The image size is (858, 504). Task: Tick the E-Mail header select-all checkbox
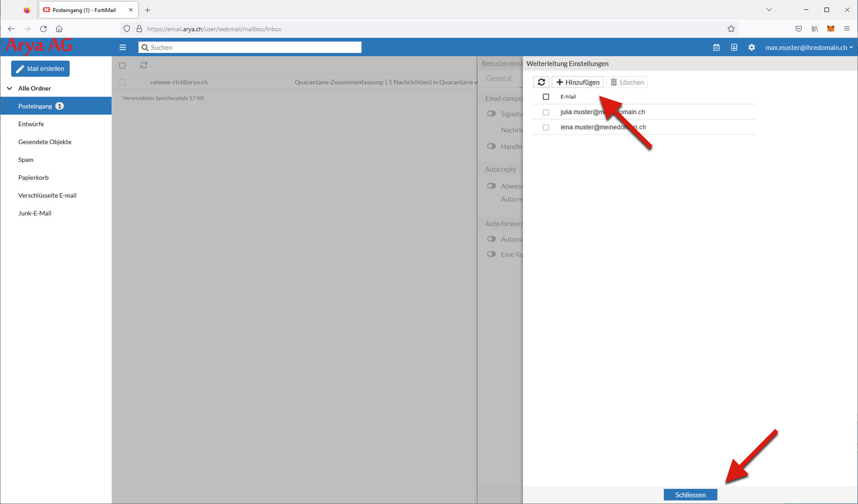pos(546,97)
